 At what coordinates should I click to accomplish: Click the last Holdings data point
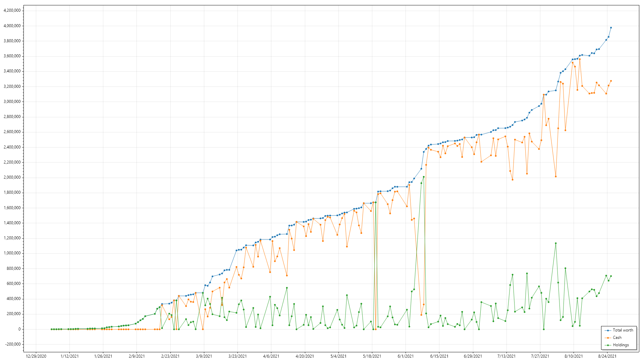[x=611, y=276]
